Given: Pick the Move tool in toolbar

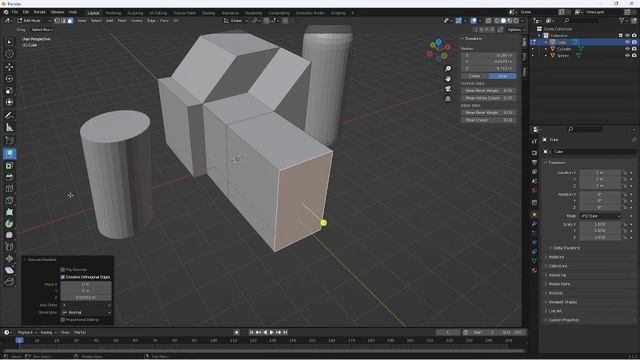Looking at the screenshot, I should tap(9, 67).
